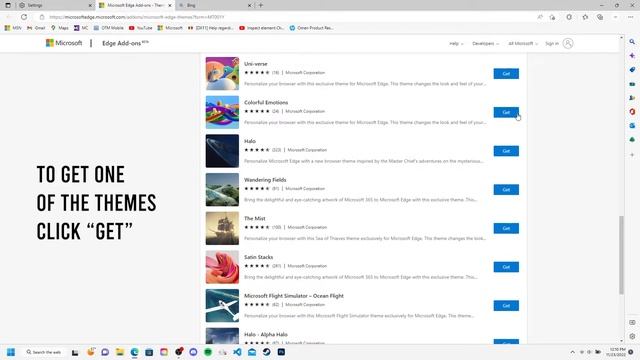The width and height of the screenshot is (640, 360).
Task: Open Microsoft Flight Simulator – Ocean Flight title
Action: click(x=294, y=296)
